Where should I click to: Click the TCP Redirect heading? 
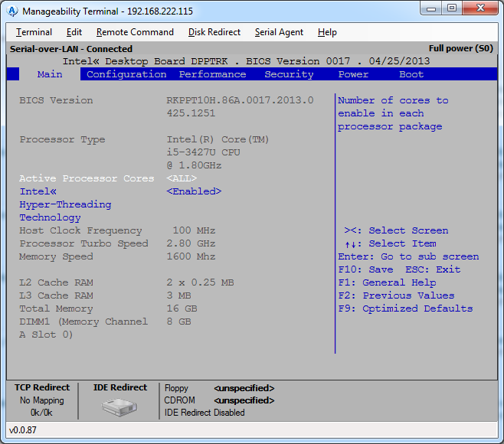point(42,387)
